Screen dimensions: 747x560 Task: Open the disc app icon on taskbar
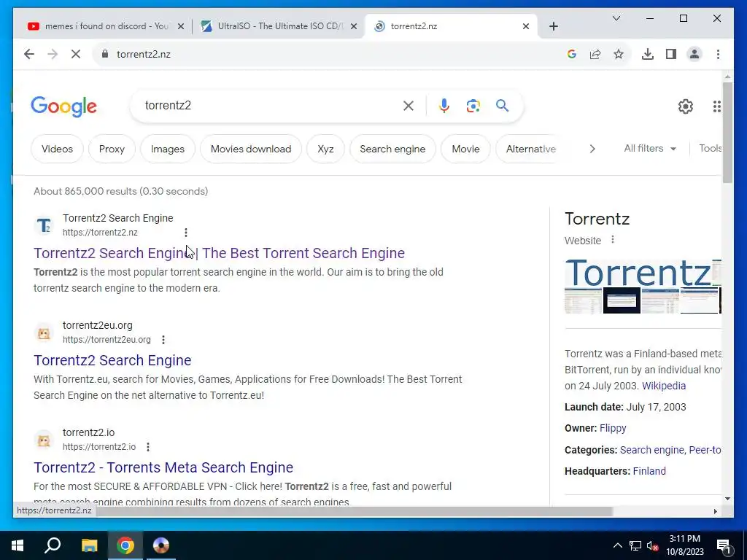(x=161, y=545)
